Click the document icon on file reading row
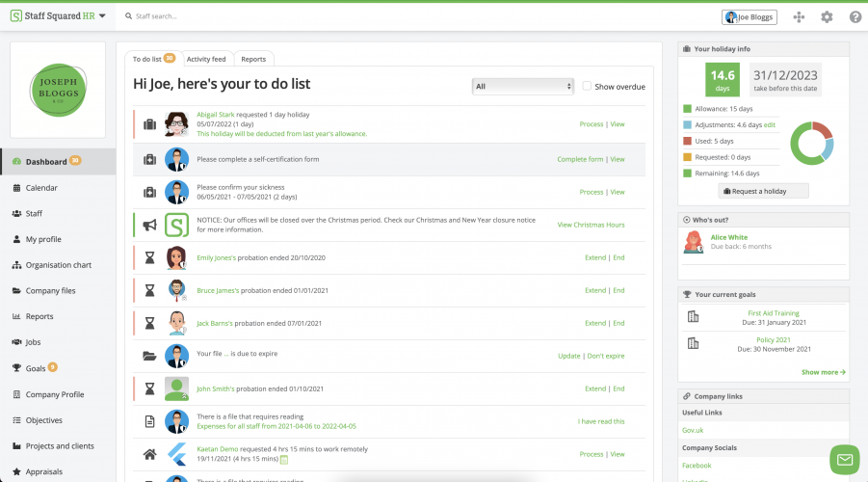This screenshot has width=868, height=482. [x=149, y=421]
